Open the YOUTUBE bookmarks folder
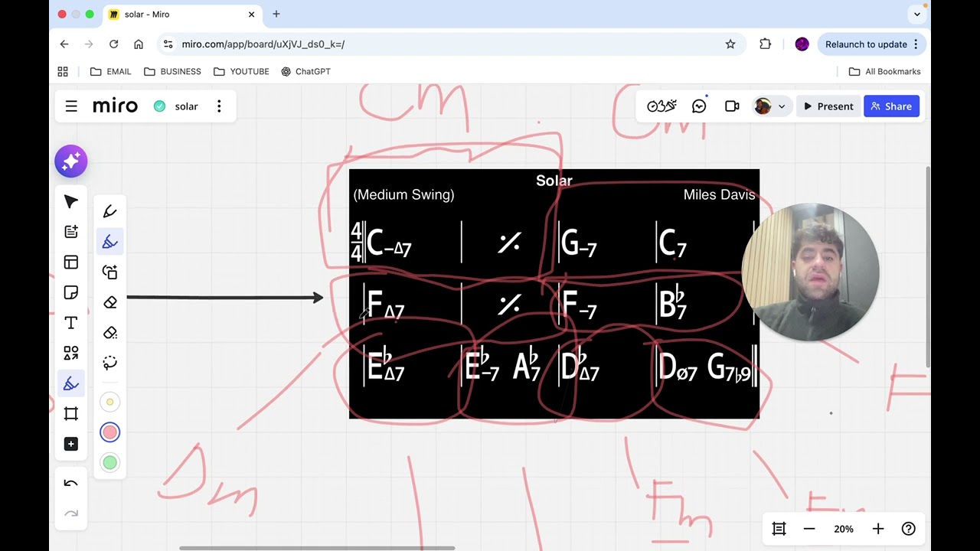This screenshot has width=980, height=551. pyautogui.click(x=241, y=71)
